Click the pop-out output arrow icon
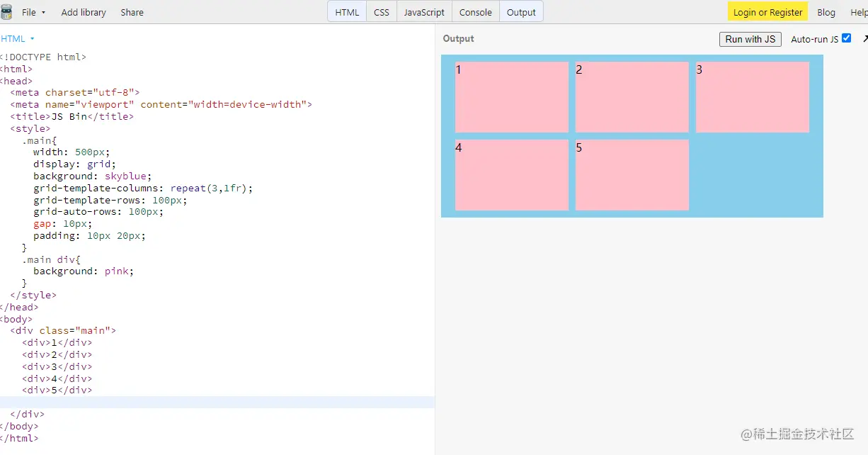Viewport: 868px width, 455px height. tap(864, 39)
